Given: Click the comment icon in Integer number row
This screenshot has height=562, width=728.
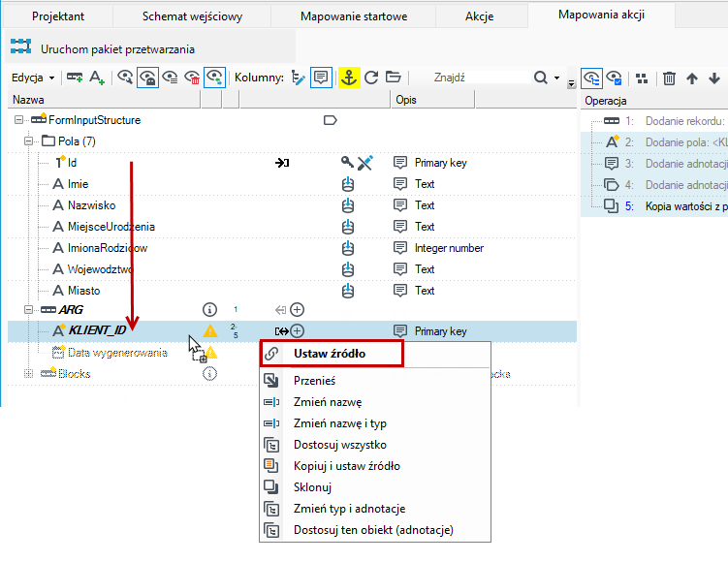Looking at the screenshot, I should 400,248.
